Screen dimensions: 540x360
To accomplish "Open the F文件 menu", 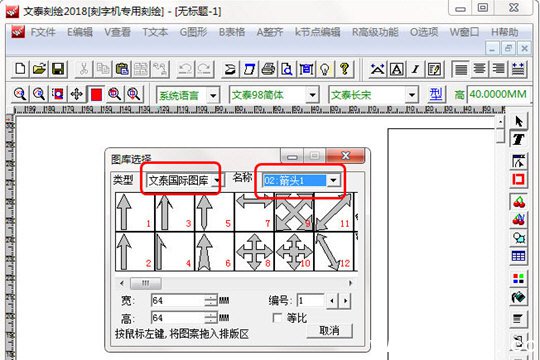I will pyautogui.click(x=43, y=32).
